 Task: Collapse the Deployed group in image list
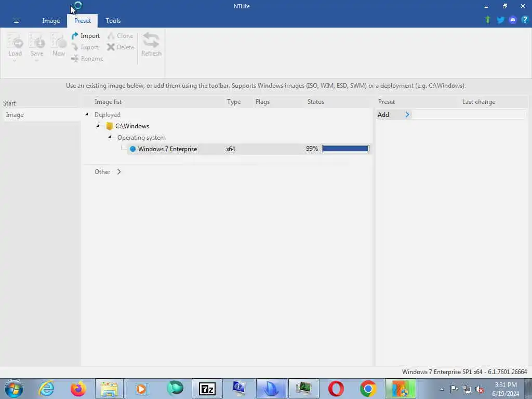click(x=87, y=114)
